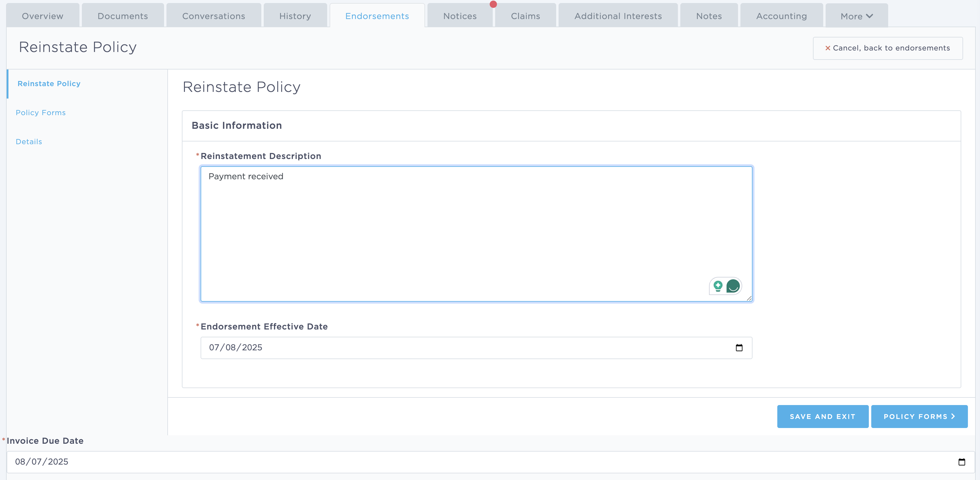980x480 pixels.
Task: Select the Additional Interests tab
Action: (618, 16)
